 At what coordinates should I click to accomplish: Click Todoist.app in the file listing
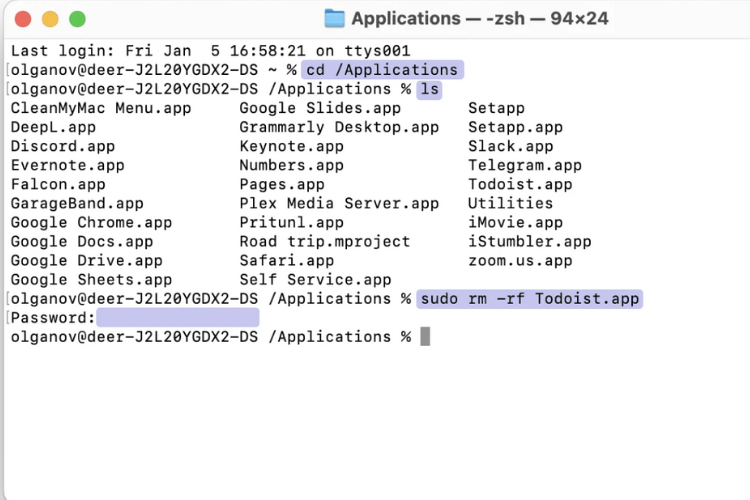520,185
